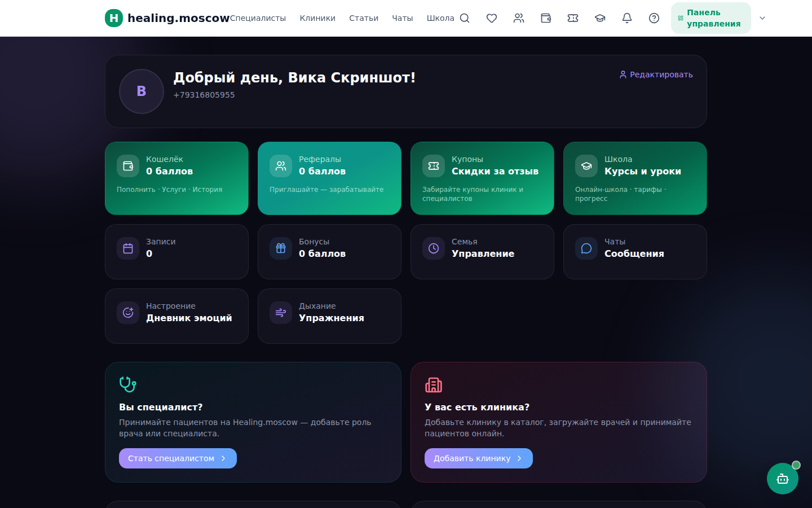Expand the header chevron dropdown arrow

pyautogui.click(x=762, y=18)
